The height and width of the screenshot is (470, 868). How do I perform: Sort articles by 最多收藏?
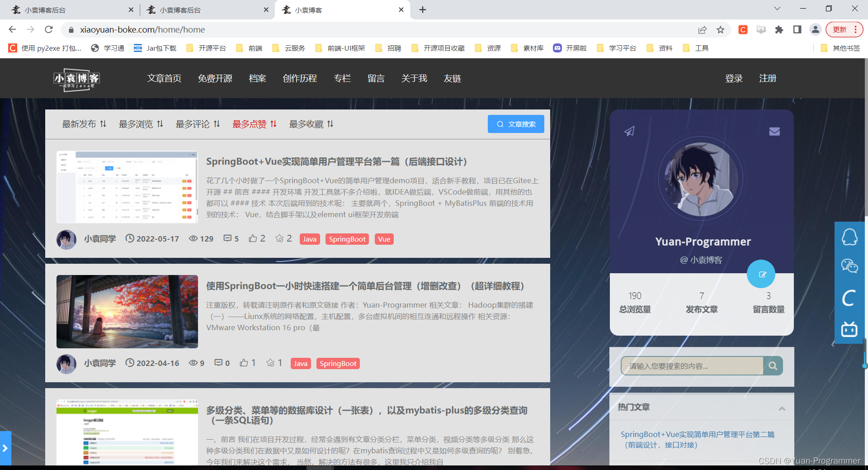click(x=311, y=124)
